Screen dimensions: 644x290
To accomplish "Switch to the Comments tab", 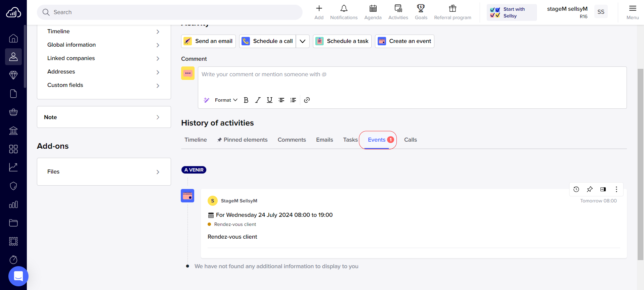I will point(292,140).
